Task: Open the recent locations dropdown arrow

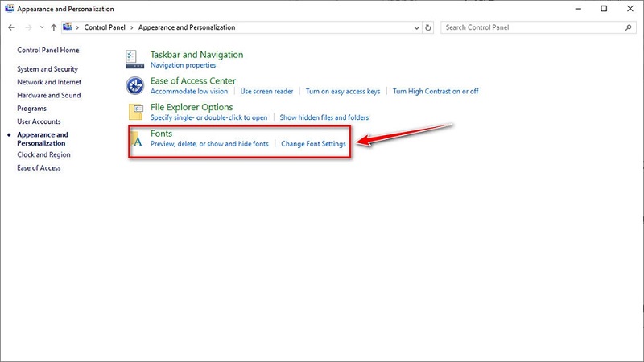Action: (41, 27)
